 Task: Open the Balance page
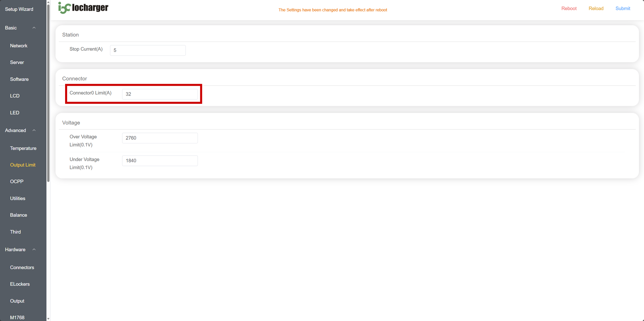(18, 215)
